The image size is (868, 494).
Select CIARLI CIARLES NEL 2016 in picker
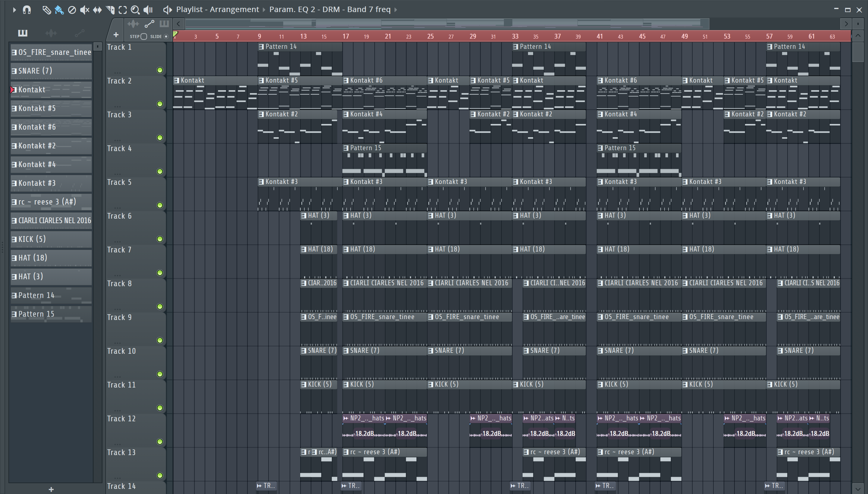pos(51,220)
